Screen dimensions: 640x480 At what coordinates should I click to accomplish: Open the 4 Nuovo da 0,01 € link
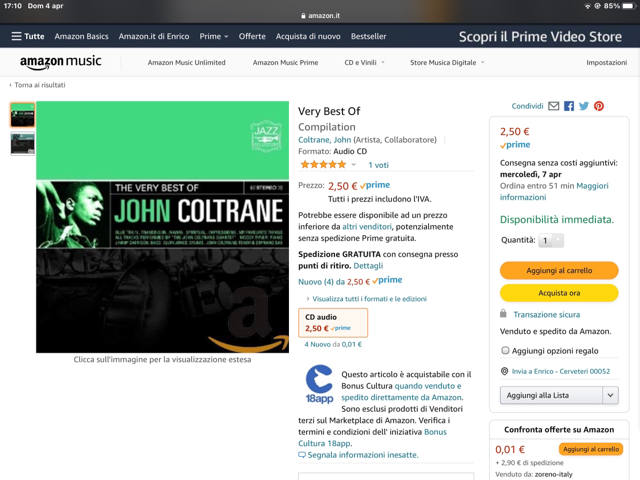coord(333,344)
